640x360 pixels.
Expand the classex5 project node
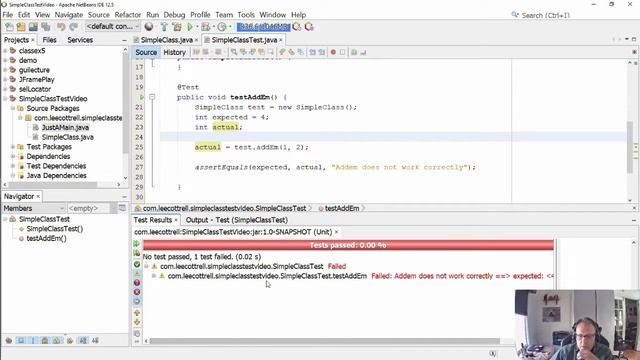click(5, 51)
